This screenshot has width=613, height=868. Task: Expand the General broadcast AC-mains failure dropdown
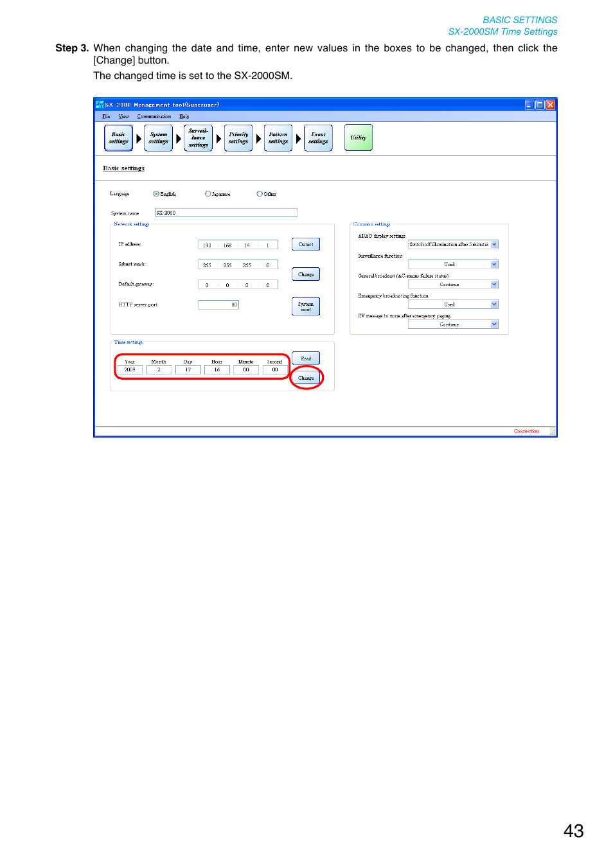click(453, 285)
